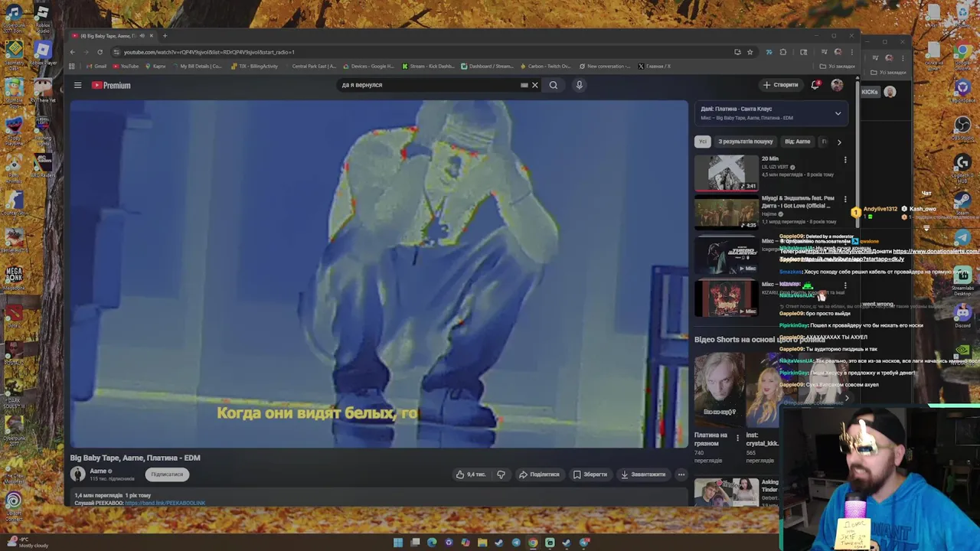Select the Усі filter chip
Viewport: 980px width, 551px height.
tap(702, 142)
